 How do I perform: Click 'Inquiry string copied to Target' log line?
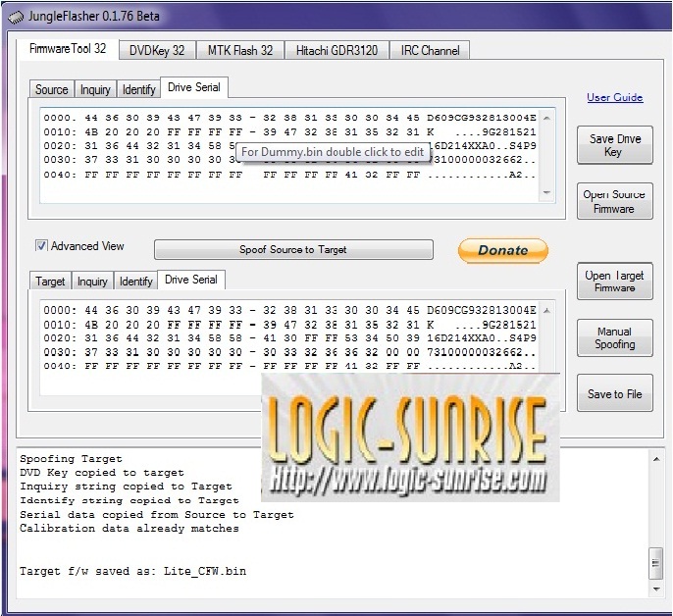tap(126, 487)
